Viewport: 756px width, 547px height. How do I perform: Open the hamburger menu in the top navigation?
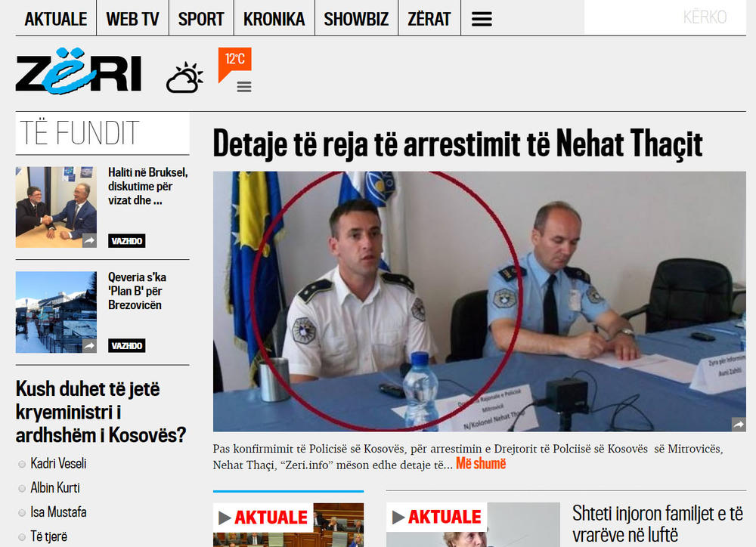point(482,19)
